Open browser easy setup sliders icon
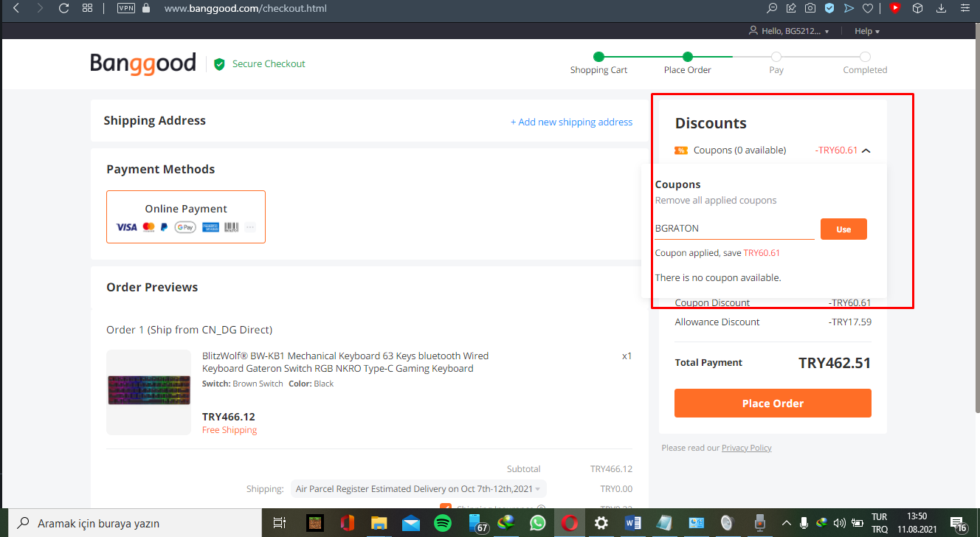The image size is (980, 537). [x=965, y=9]
